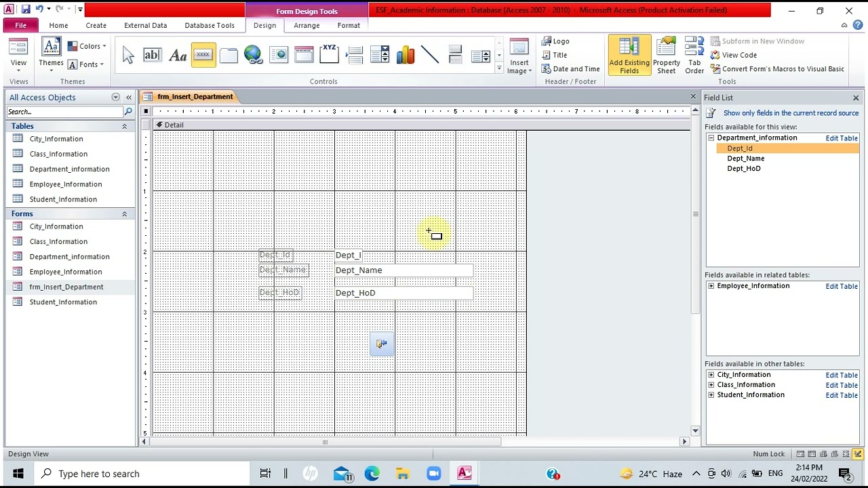Open the theme Fonts dropdown

pyautogui.click(x=86, y=64)
